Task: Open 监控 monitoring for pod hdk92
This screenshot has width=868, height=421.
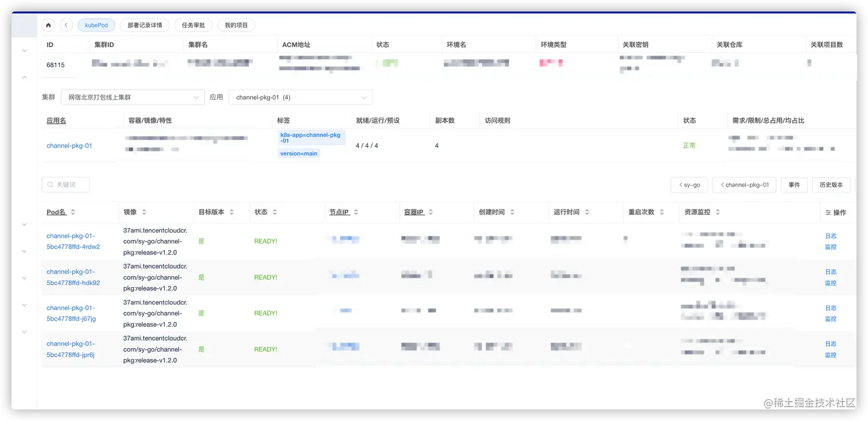Action: 831,283
